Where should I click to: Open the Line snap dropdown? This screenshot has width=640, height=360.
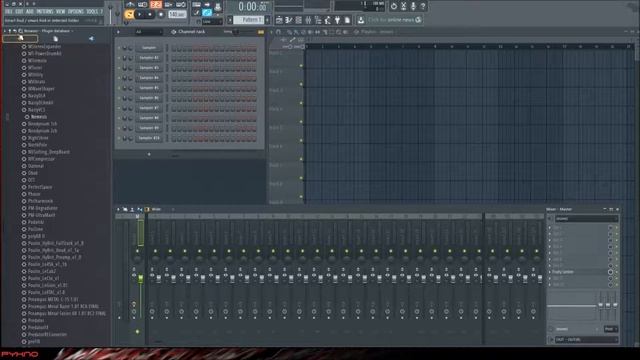point(211,21)
